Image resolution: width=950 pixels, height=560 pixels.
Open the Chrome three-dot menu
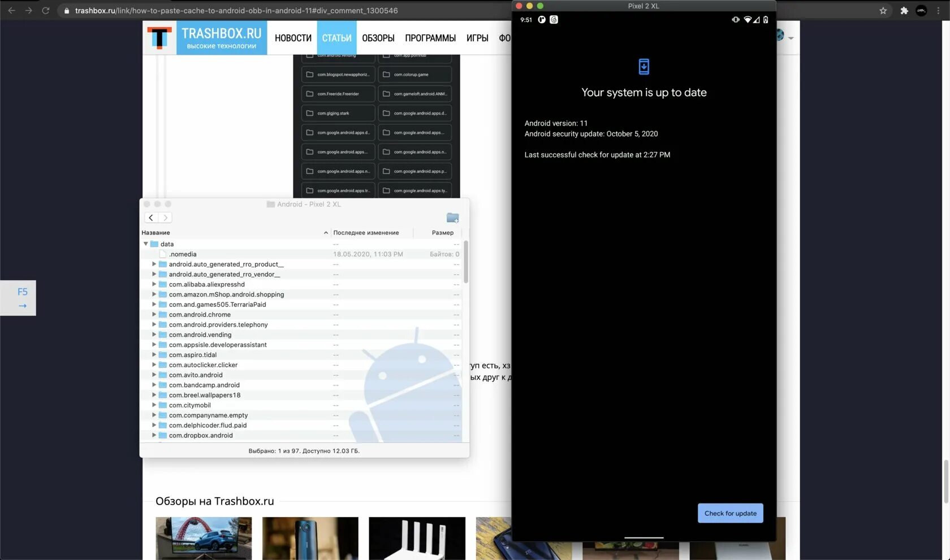tap(939, 11)
